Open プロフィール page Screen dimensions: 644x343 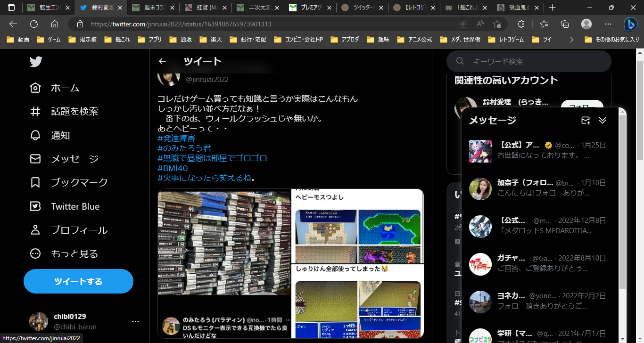click(x=69, y=230)
